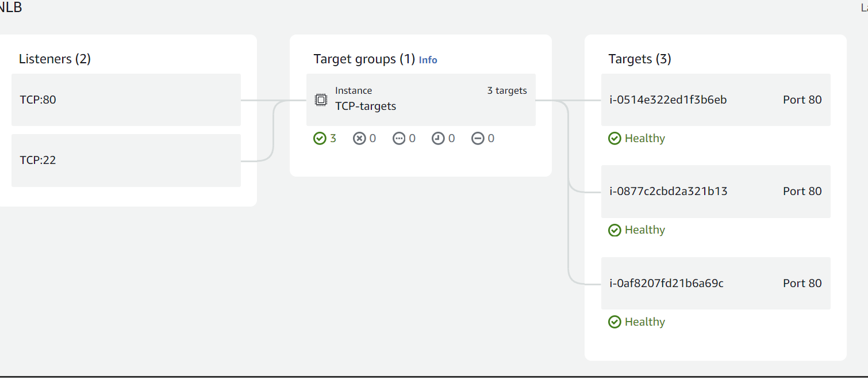
Task: Select the TCP:22 listener card
Action: tap(126, 160)
